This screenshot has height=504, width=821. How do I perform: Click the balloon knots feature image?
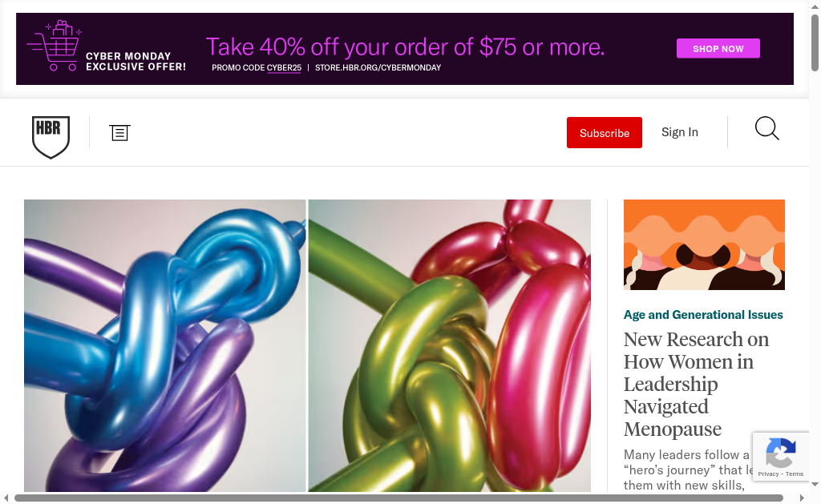tap(307, 345)
